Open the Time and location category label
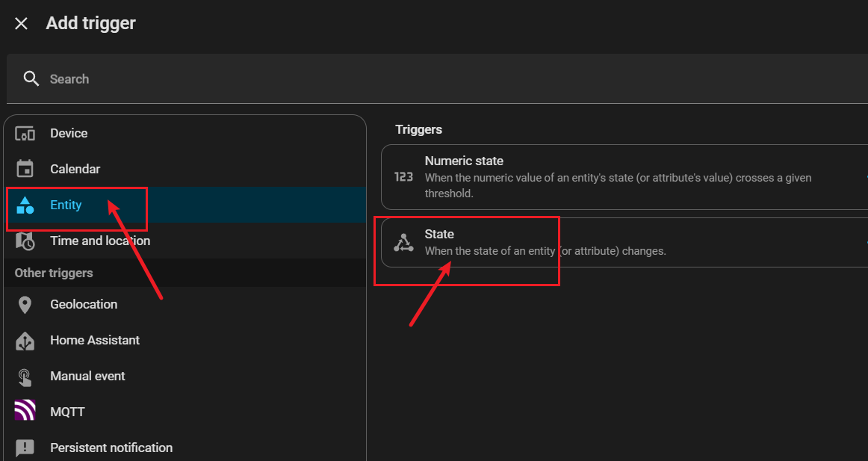 coord(100,241)
